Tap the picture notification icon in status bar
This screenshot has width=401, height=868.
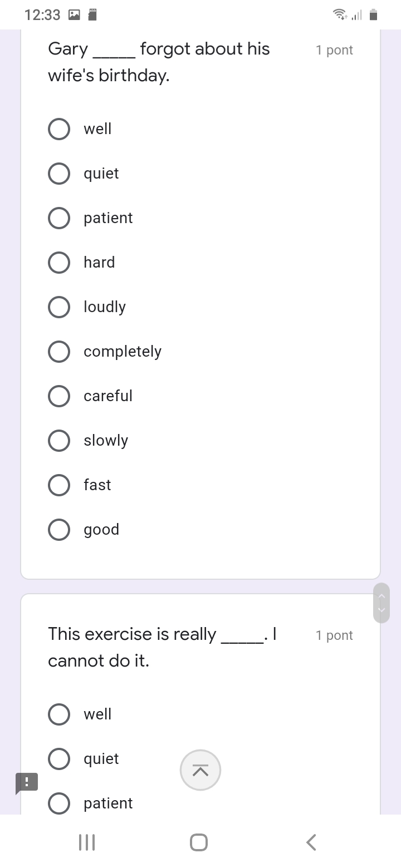(74, 15)
